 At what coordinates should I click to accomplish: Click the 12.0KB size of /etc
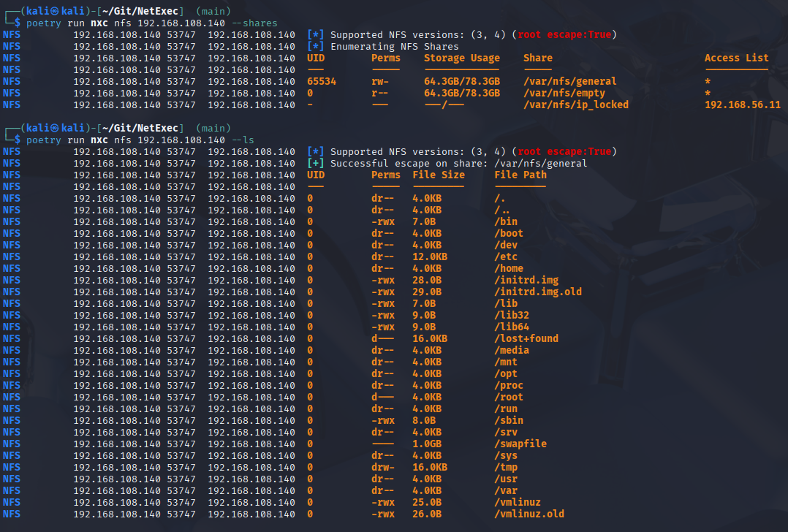[x=430, y=256]
